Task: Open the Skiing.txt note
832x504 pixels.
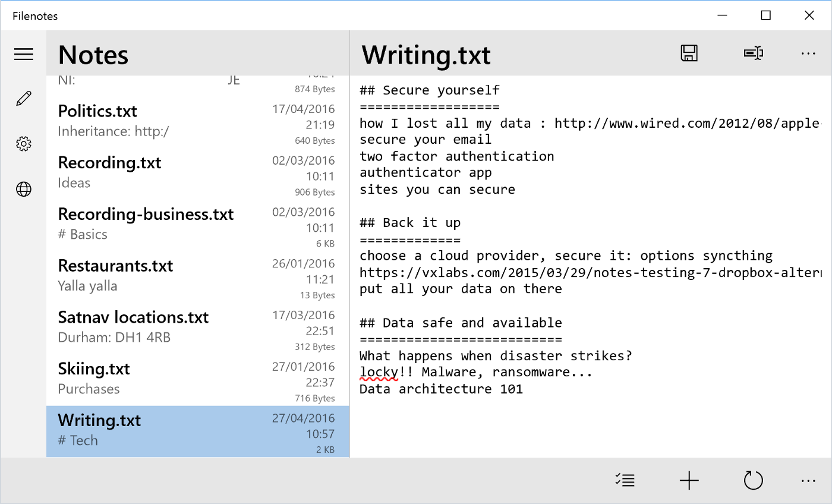Action: tap(198, 380)
